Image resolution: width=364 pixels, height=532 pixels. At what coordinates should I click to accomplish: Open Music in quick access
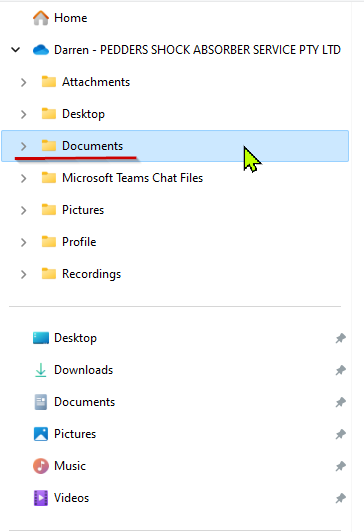pyautogui.click(x=70, y=466)
